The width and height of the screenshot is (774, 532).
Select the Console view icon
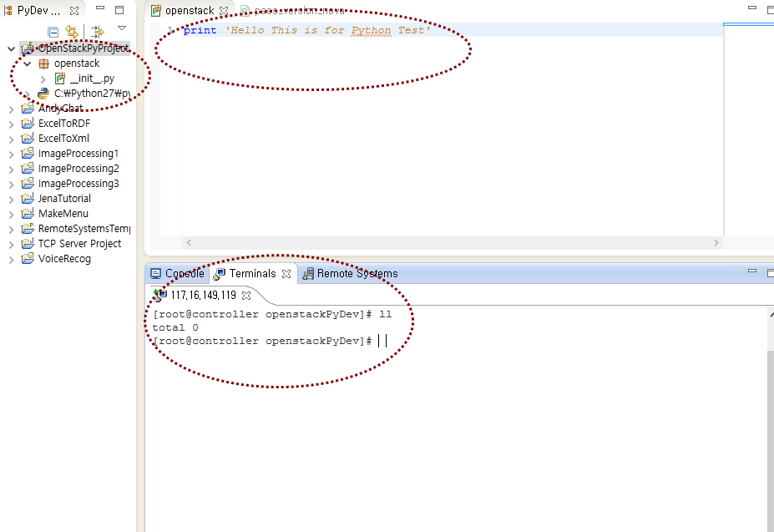(155, 273)
